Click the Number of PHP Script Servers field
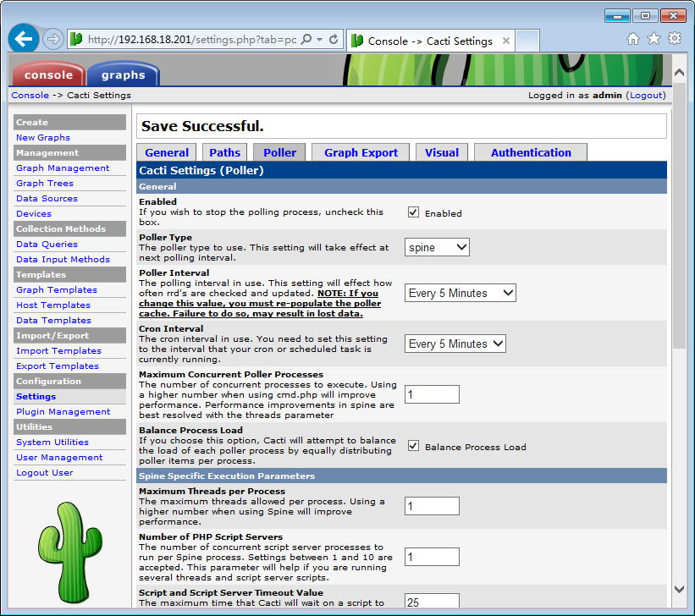Screen dimensions: 695x616 (432, 557)
